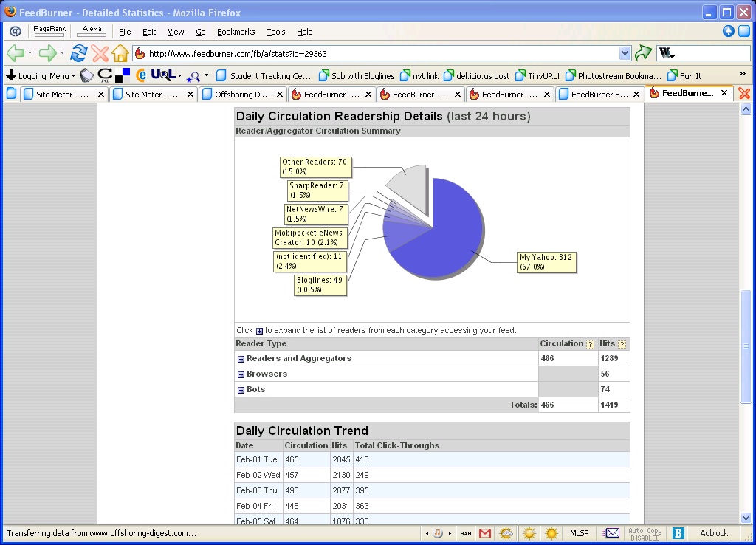
Task: Reload the page with the refresh icon
Action: [x=78, y=53]
